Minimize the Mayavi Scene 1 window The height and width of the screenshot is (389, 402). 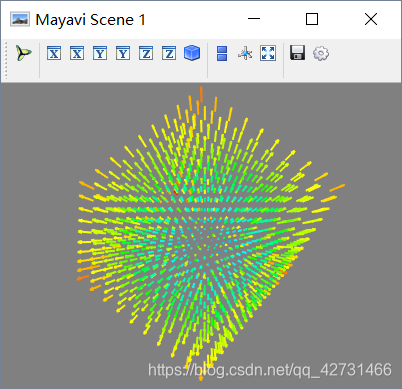click(254, 19)
